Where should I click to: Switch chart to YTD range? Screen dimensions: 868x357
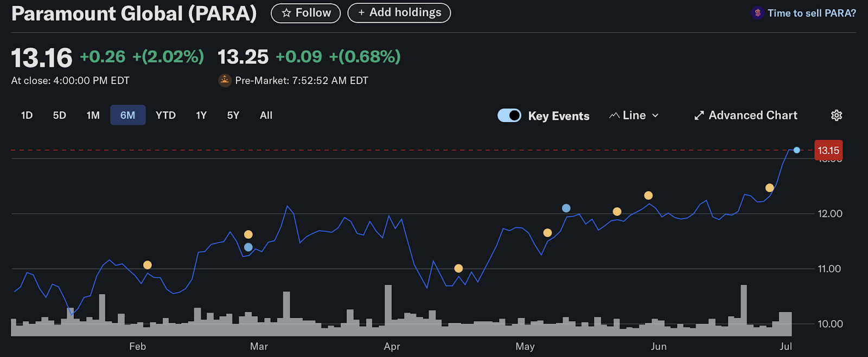pyautogui.click(x=165, y=115)
